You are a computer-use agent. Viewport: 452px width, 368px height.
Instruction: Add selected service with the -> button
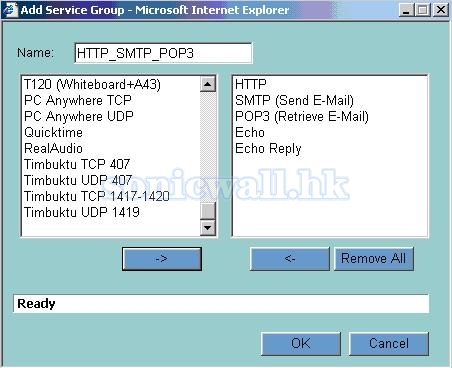[162, 259]
